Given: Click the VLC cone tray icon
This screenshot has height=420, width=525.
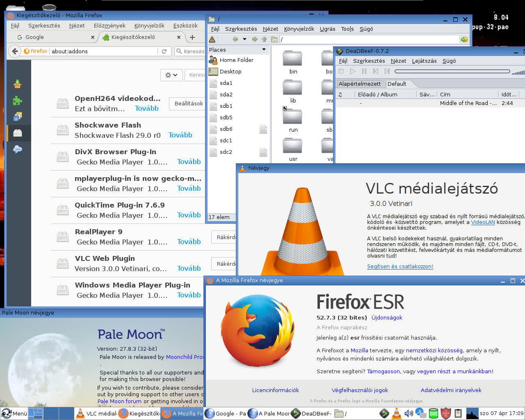Looking at the screenshot, I should 397,413.
